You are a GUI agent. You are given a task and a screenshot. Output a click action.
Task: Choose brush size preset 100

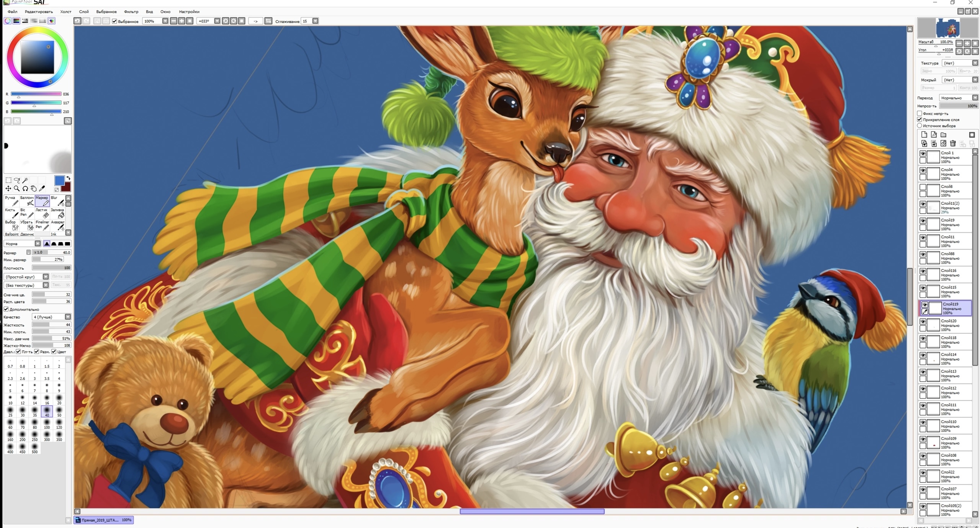[x=47, y=424]
